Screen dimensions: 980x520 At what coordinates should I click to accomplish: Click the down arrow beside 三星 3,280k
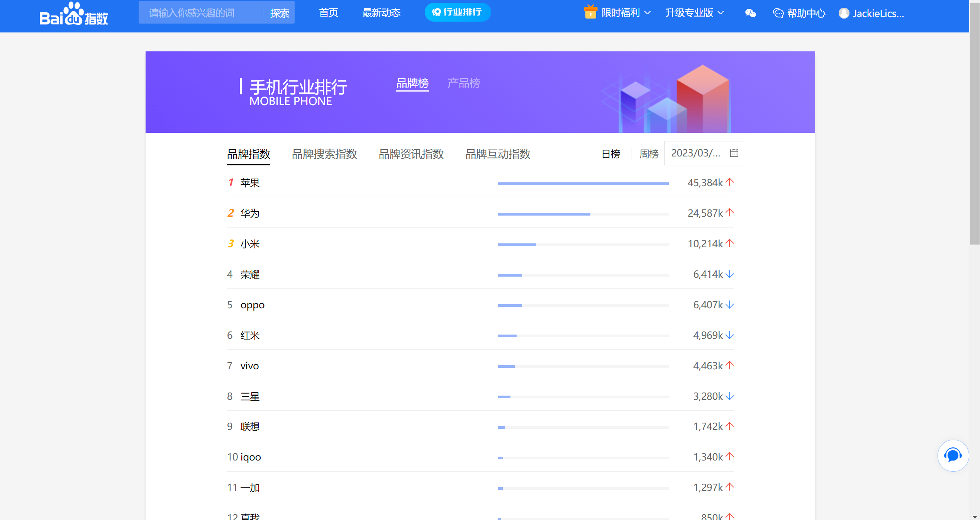coord(729,396)
